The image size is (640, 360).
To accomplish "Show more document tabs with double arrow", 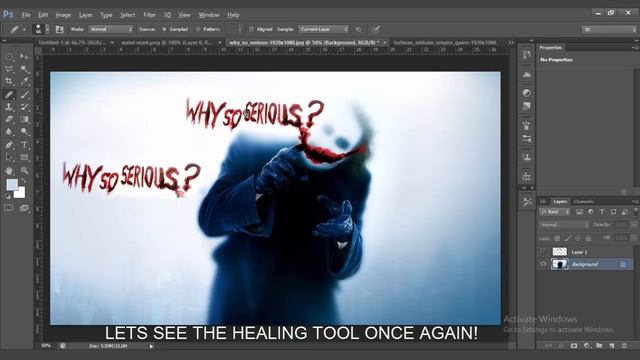I will coord(510,42).
